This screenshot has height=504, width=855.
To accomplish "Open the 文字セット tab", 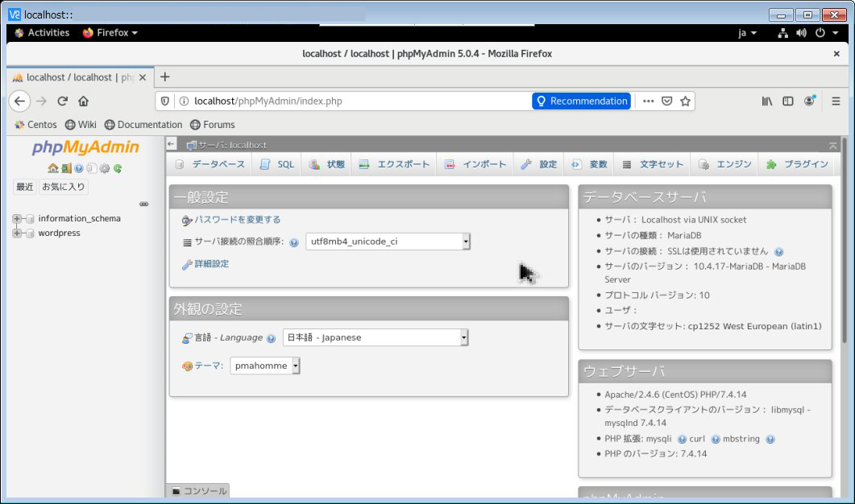I will pos(653,164).
